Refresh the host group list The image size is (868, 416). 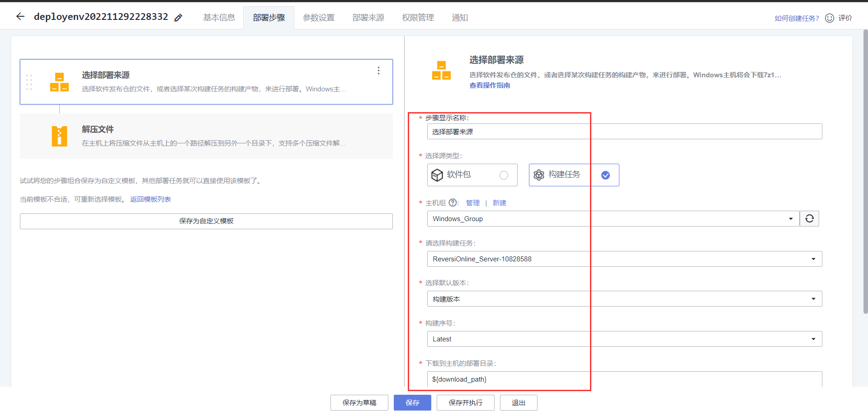point(809,218)
